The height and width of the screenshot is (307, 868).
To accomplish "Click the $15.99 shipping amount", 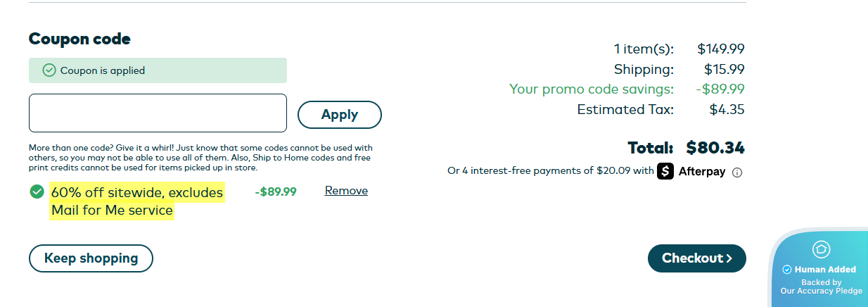I will coord(724,70).
